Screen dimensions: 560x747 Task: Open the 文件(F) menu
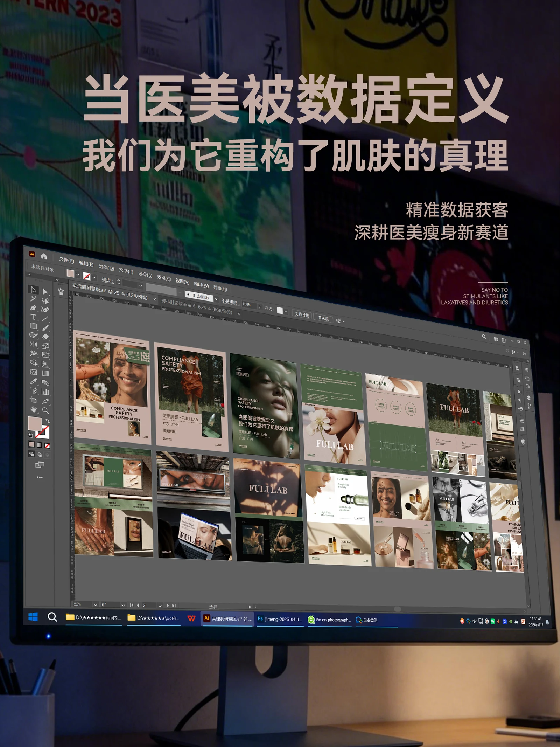[66, 260]
